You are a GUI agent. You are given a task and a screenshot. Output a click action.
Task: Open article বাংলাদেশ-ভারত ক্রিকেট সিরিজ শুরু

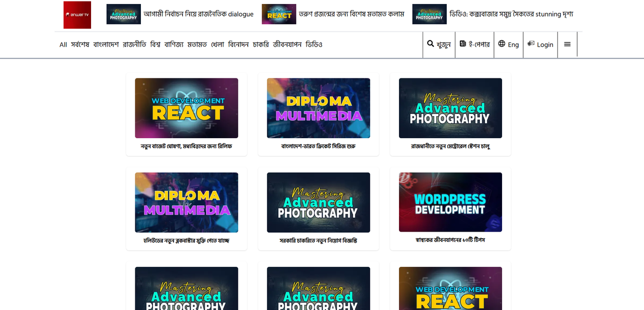click(318, 146)
